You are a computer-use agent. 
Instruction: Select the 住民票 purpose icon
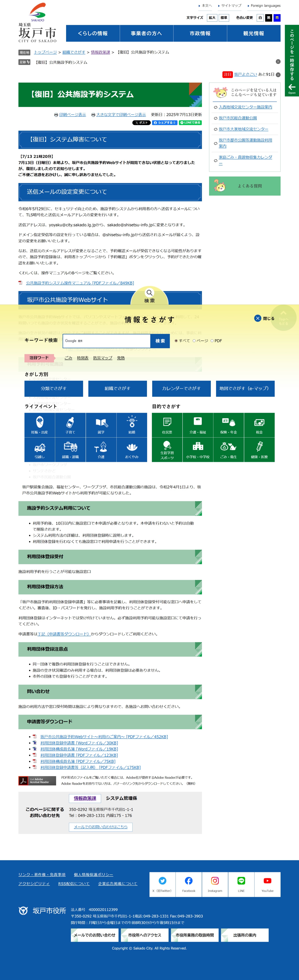(167, 425)
